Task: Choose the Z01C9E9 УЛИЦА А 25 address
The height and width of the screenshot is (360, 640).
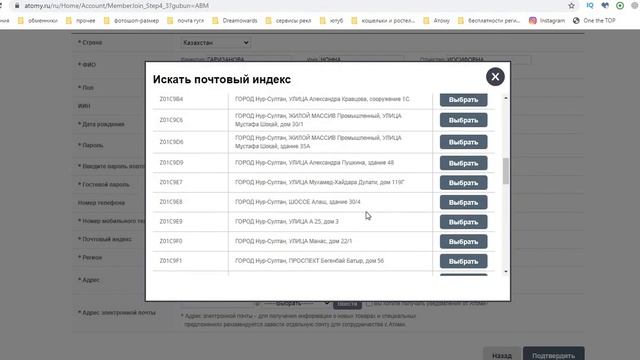Action: coord(463,222)
